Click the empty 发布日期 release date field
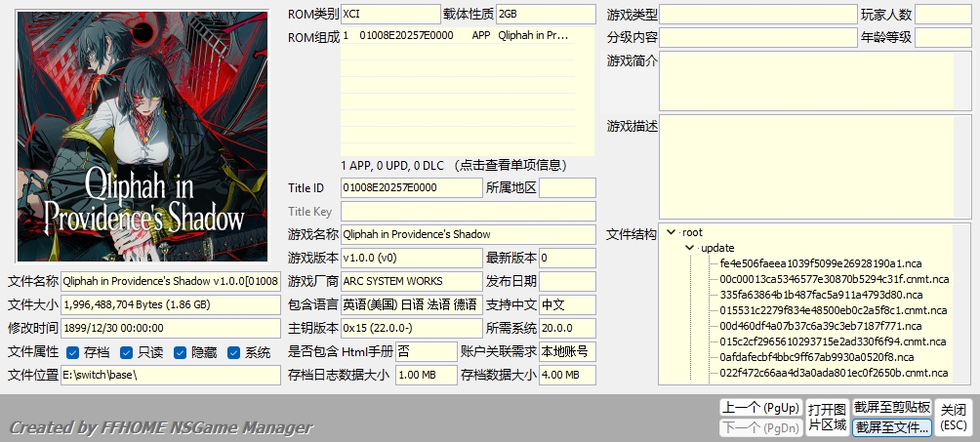 (x=567, y=281)
